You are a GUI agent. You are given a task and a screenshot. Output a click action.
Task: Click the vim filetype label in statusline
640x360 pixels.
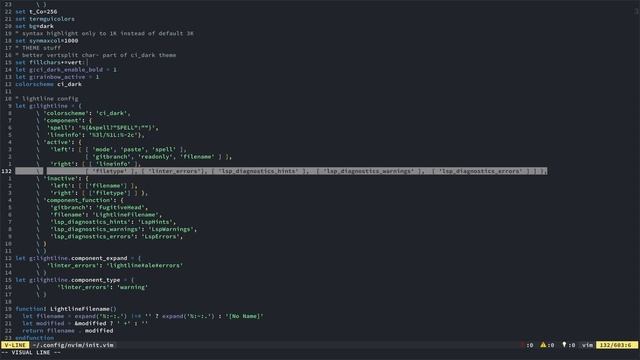pos(587,345)
